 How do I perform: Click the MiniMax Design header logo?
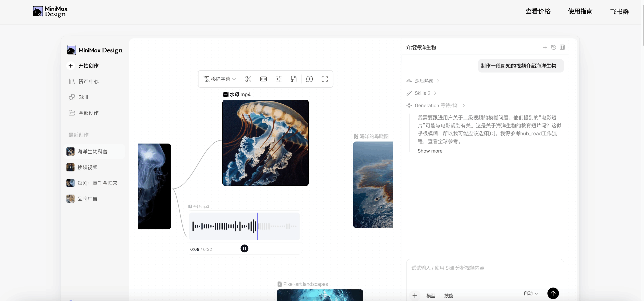[50, 11]
